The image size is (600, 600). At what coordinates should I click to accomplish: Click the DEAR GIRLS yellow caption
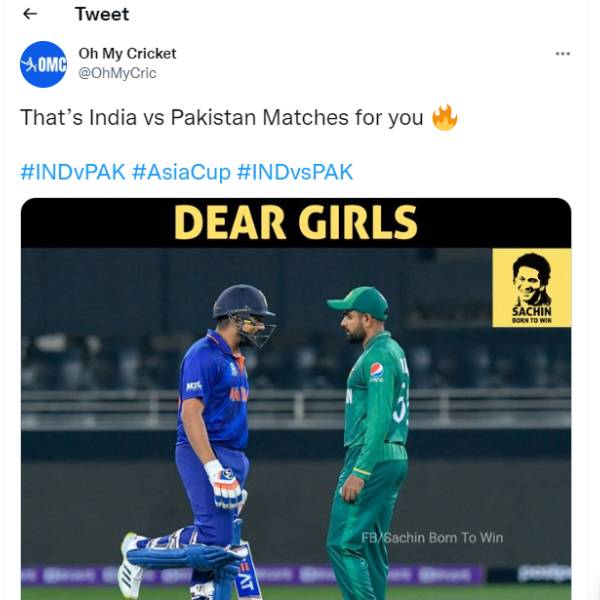pyautogui.click(x=295, y=222)
